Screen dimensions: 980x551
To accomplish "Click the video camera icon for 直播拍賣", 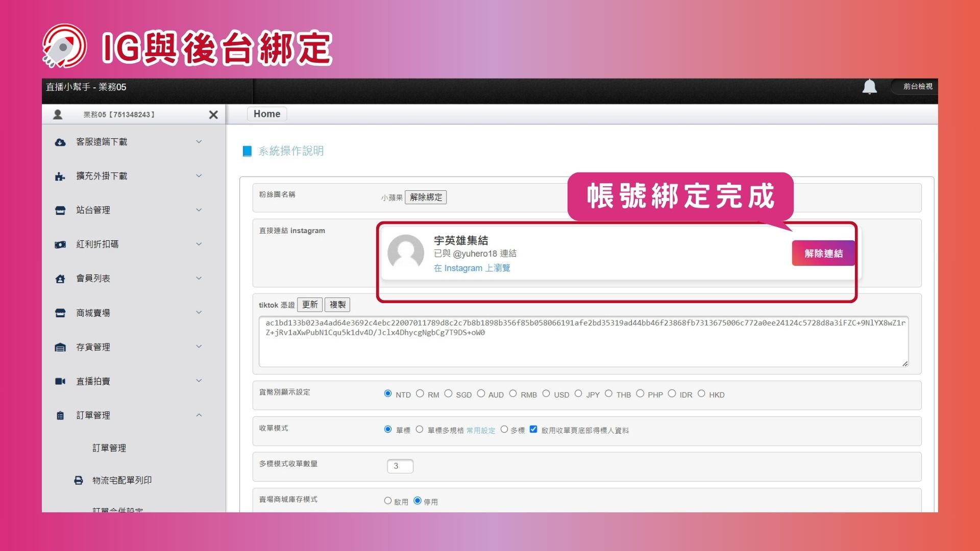I will coord(60,381).
